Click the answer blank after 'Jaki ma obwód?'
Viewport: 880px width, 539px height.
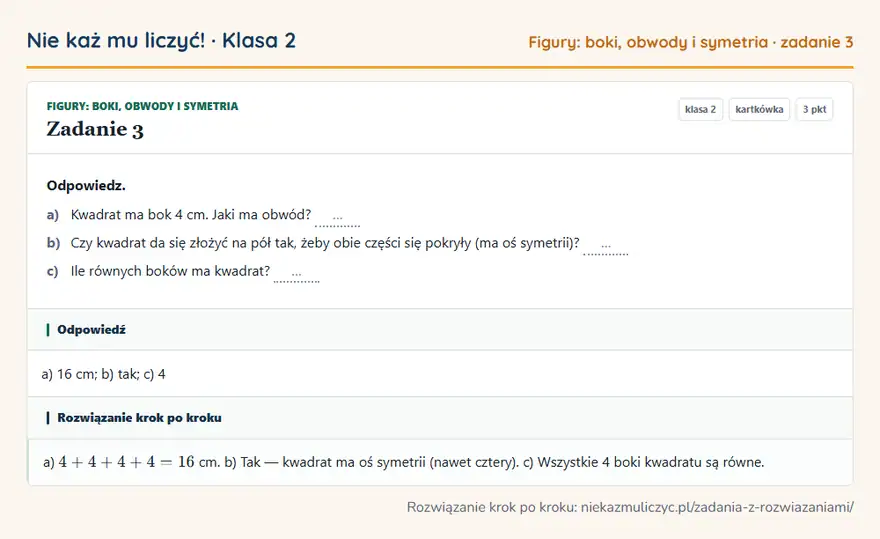pos(337,218)
